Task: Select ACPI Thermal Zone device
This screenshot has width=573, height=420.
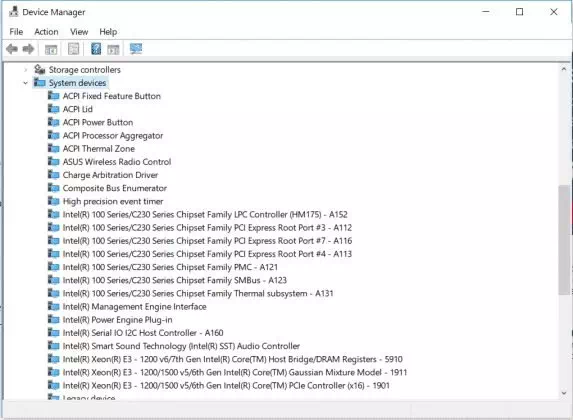Action: pyautogui.click(x=99, y=149)
